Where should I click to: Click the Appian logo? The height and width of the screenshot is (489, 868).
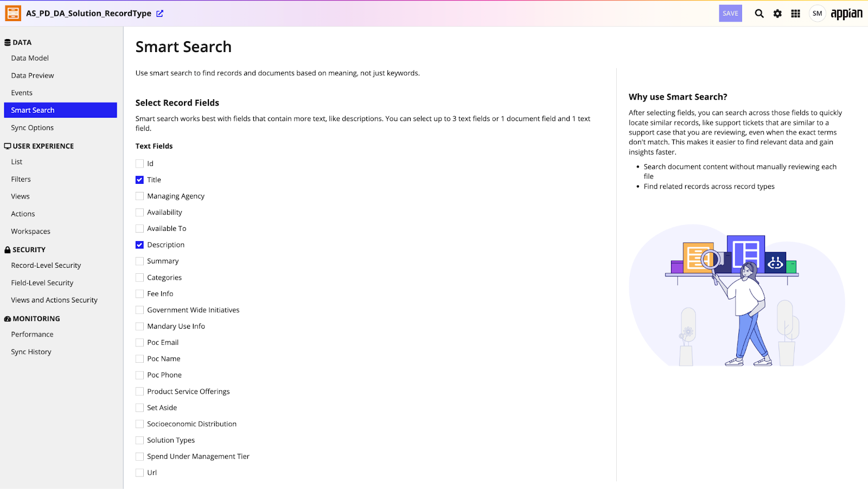point(846,14)
